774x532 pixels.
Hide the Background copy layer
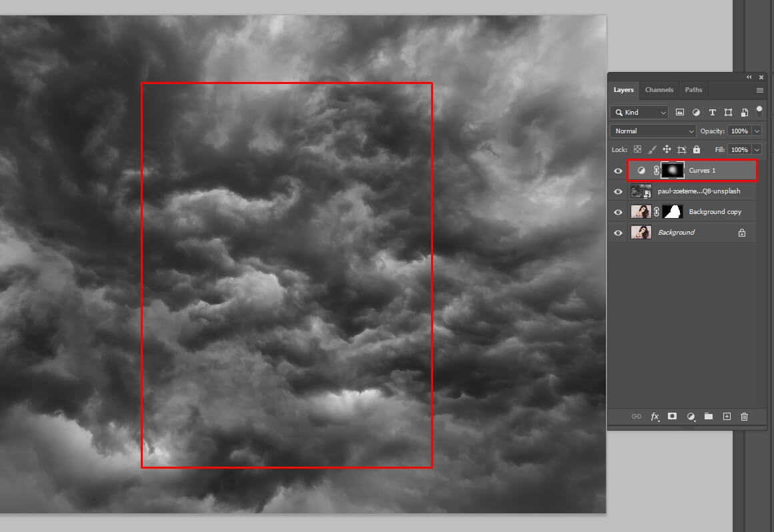tap(618, 212)
